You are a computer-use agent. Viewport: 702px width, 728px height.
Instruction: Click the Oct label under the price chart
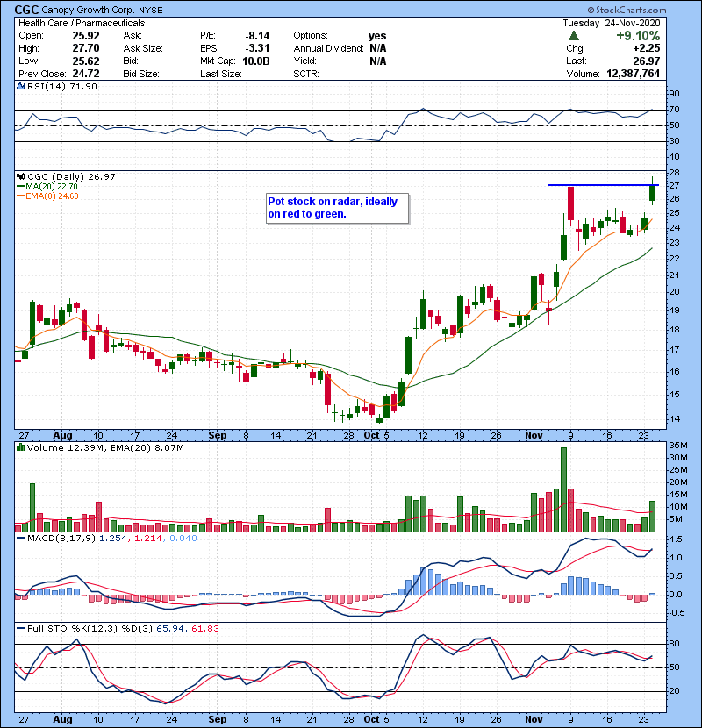[x=372, y=436]
